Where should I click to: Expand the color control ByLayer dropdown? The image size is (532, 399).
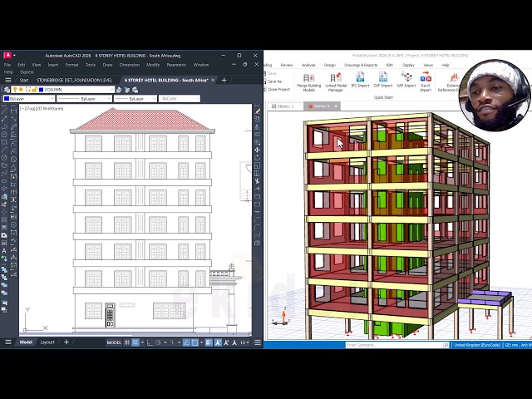52,99
